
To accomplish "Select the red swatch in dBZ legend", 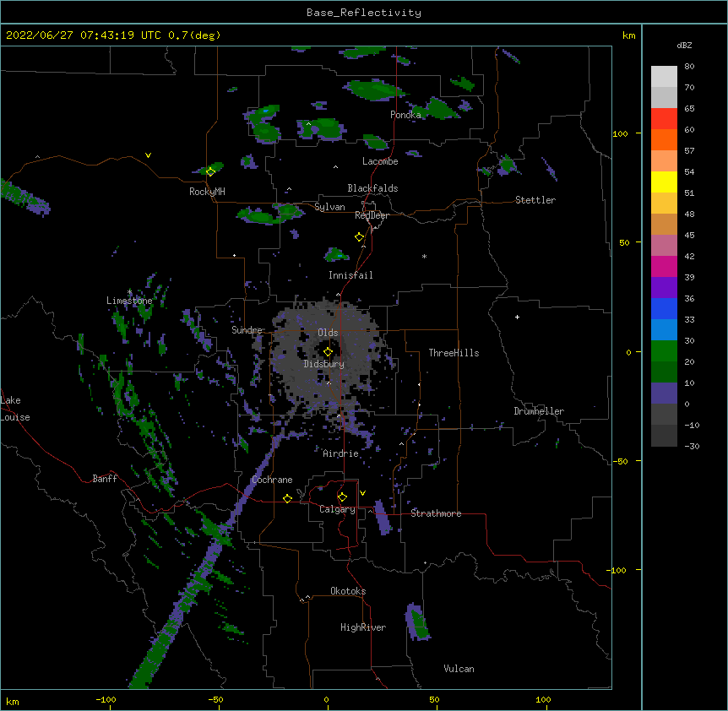I will pyautogui.click(x=664, y=119).
